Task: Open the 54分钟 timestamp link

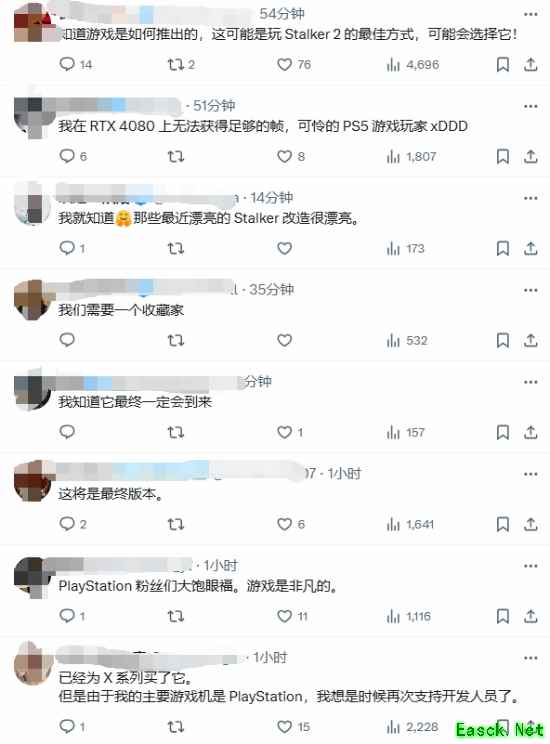Action: (282, 14)
